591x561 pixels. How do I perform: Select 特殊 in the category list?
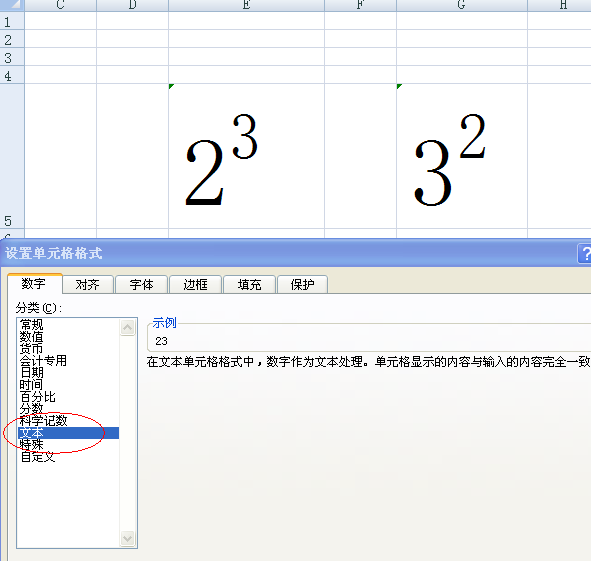point(69,445)
